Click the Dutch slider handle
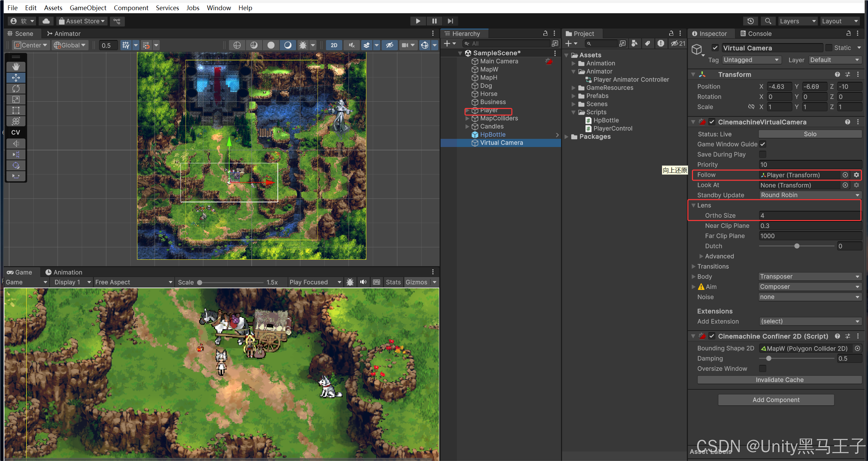The height and width of the screenshot is (461, 868). 797,246
